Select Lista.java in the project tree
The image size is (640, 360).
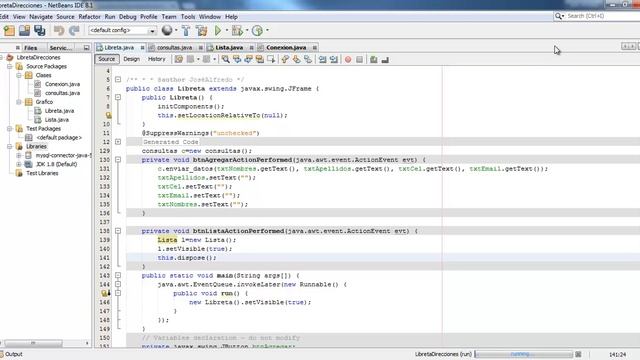point(57,120)
